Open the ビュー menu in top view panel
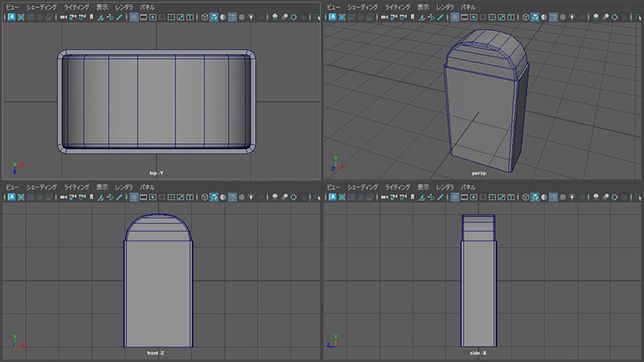This screenshot has height=362, width=644. pyautogui.click(x=12, y=6)
